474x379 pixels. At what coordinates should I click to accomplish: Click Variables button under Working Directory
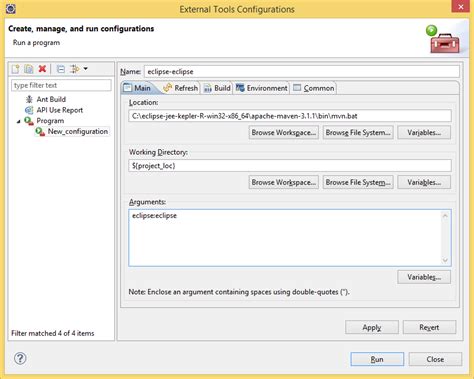[424, 182]
